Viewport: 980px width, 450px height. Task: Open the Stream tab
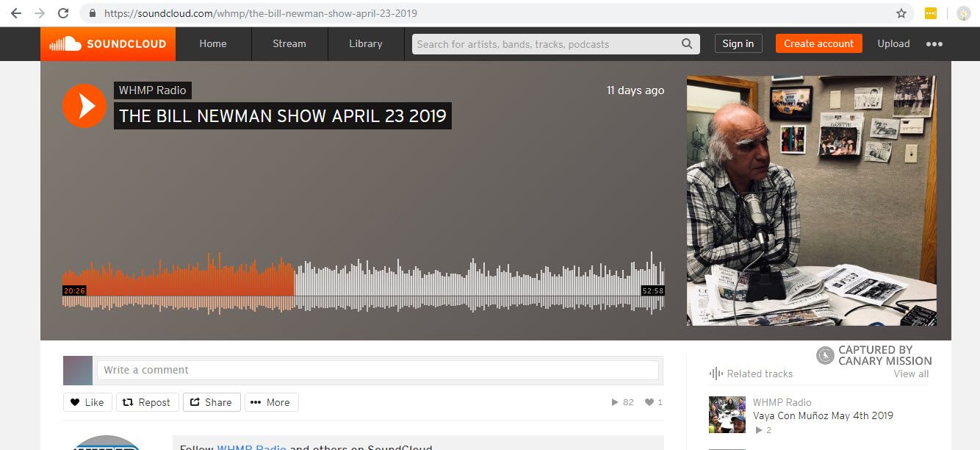[x=289, y=44]
